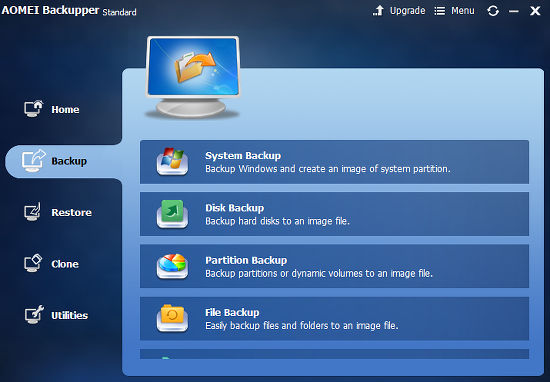The image size is (550, 382).
Task: Click the System Backup Windows flag icon
Action: click(172, 162)
